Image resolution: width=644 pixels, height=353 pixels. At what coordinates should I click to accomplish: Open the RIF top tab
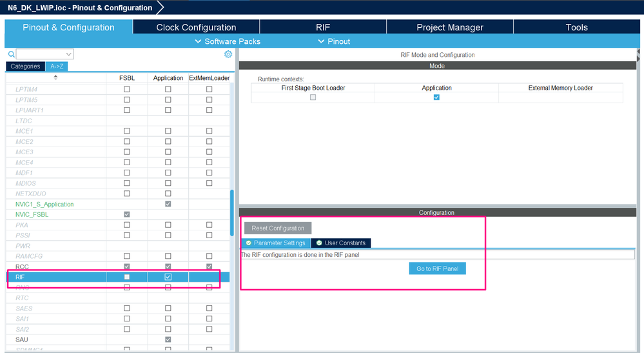click(323, 27)
